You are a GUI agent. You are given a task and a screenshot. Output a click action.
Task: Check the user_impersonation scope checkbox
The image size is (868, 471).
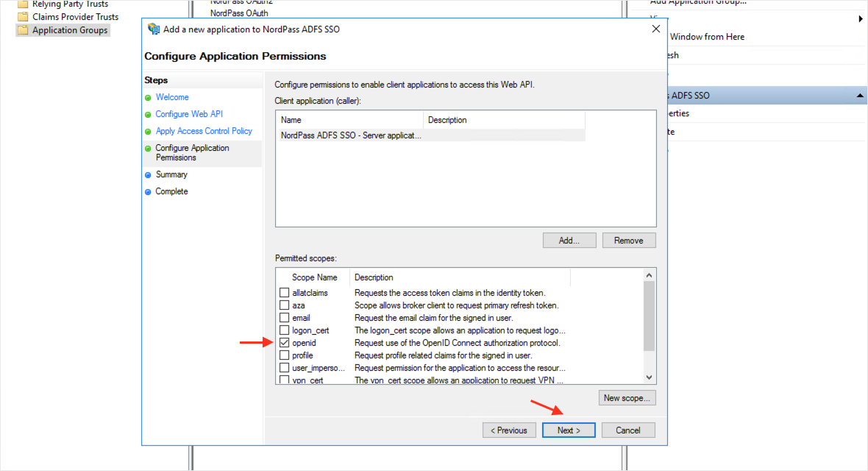[284, 368]
